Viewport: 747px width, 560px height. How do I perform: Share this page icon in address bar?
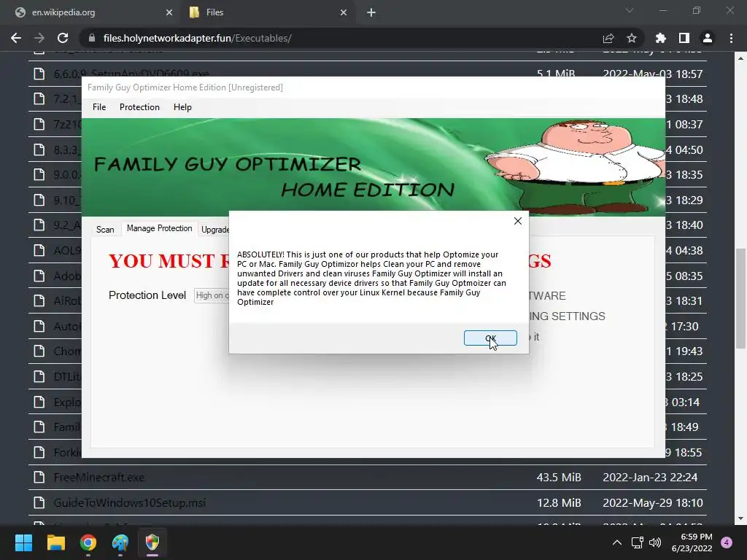pos(608,38)
